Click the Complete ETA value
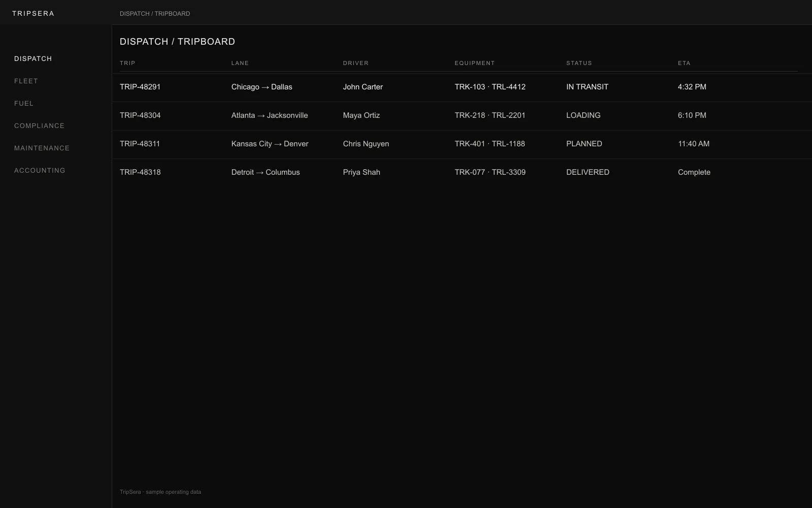This screenshot has width=812, height=508. pos(694,172)
